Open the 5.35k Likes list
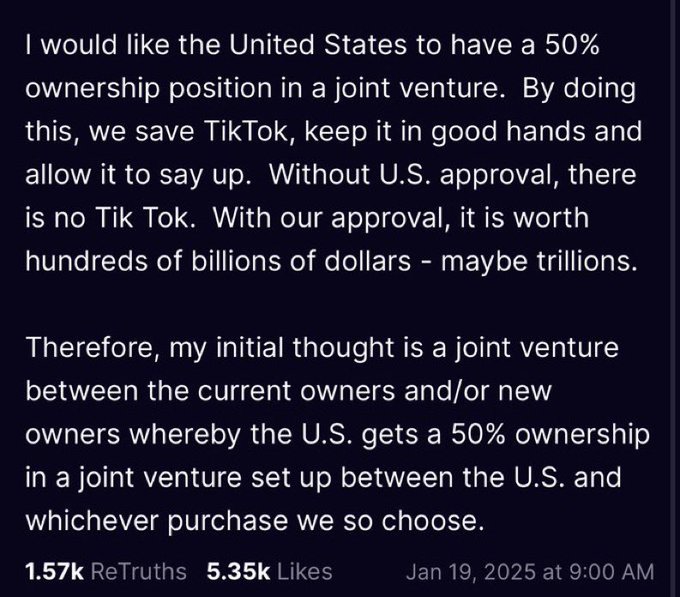 click(269, 571)
